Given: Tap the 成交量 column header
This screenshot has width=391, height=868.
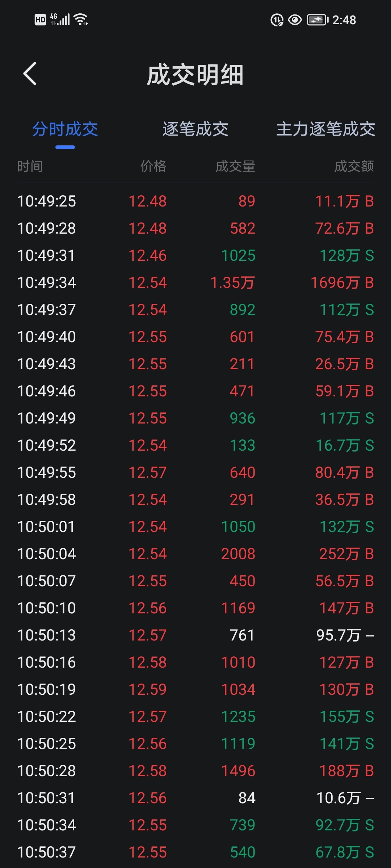Looking at the screenshot, I should [x=235, y=166].
